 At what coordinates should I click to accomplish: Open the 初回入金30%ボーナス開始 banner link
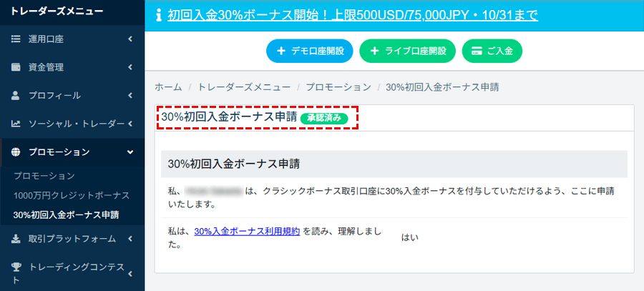click(353, 16)
